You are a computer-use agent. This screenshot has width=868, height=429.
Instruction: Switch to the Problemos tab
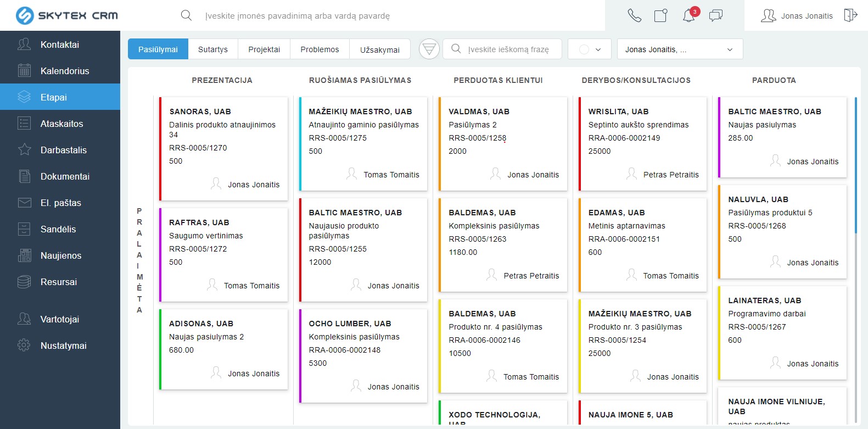pyautogui.click(x=320, y=49)
